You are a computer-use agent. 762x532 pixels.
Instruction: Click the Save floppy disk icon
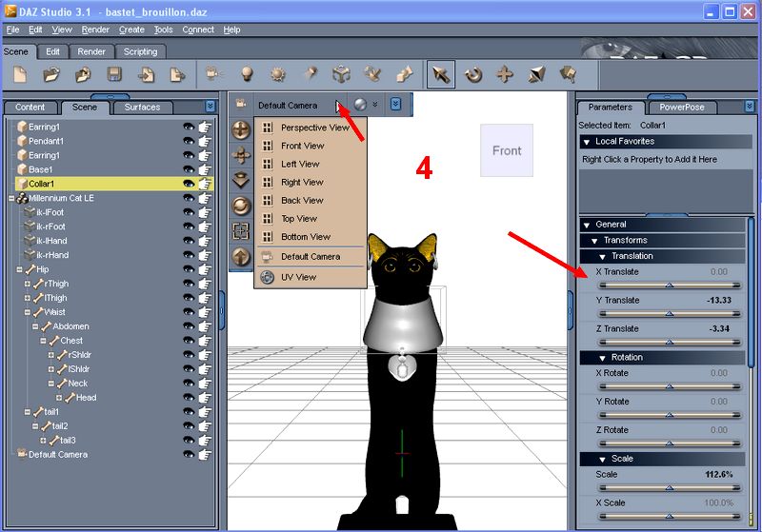coord(114,75)
